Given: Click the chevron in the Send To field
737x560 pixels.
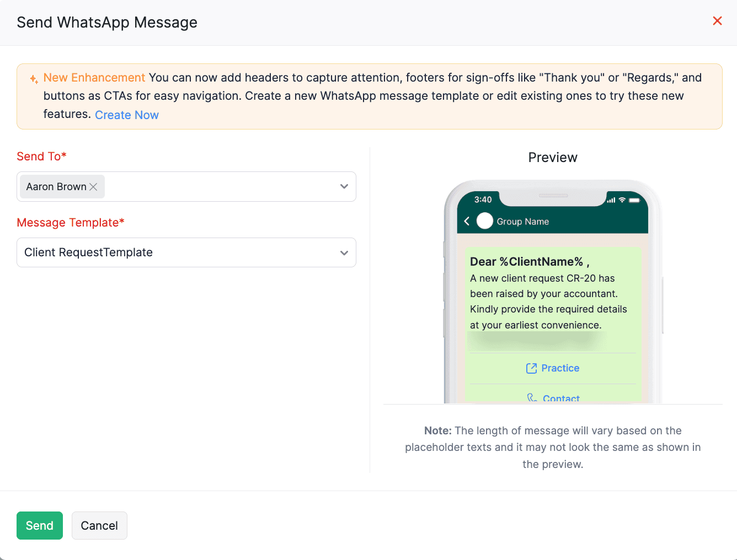Looking at the screenshot, I should [x=344, y=186].
